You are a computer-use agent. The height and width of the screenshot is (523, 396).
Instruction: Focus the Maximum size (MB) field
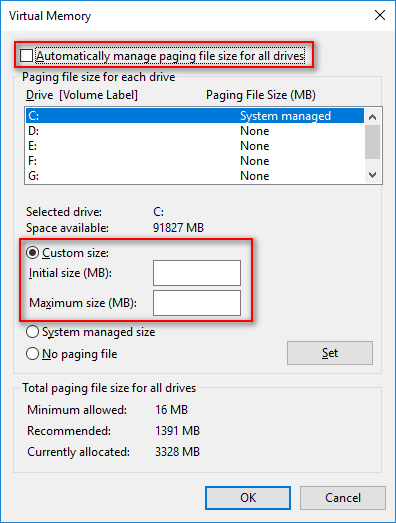point(197,303)
